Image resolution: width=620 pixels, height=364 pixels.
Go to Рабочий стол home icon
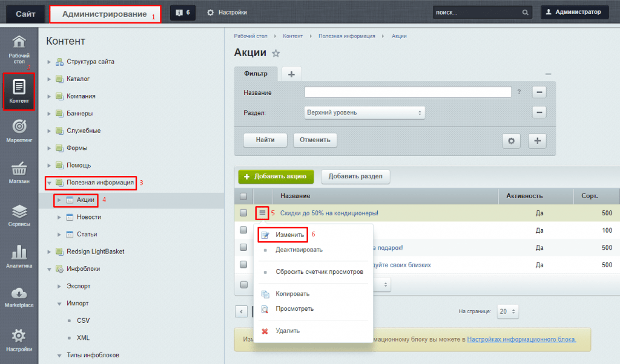click(19, 48)
